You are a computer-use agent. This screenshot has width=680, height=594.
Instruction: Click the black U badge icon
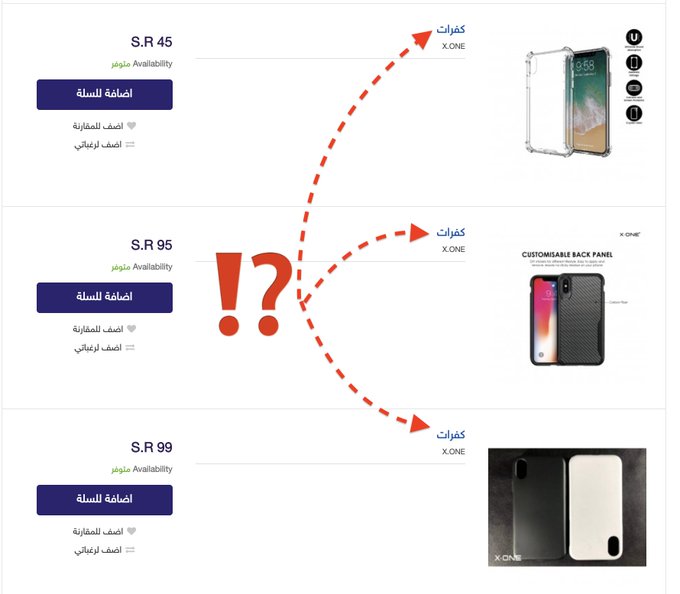(x=634, y=37)
